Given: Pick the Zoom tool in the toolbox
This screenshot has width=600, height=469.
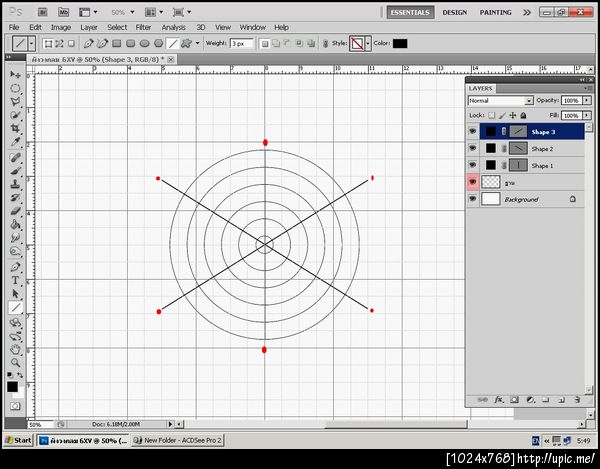Looking at the screenshot, I should click(x=15, y=364).
